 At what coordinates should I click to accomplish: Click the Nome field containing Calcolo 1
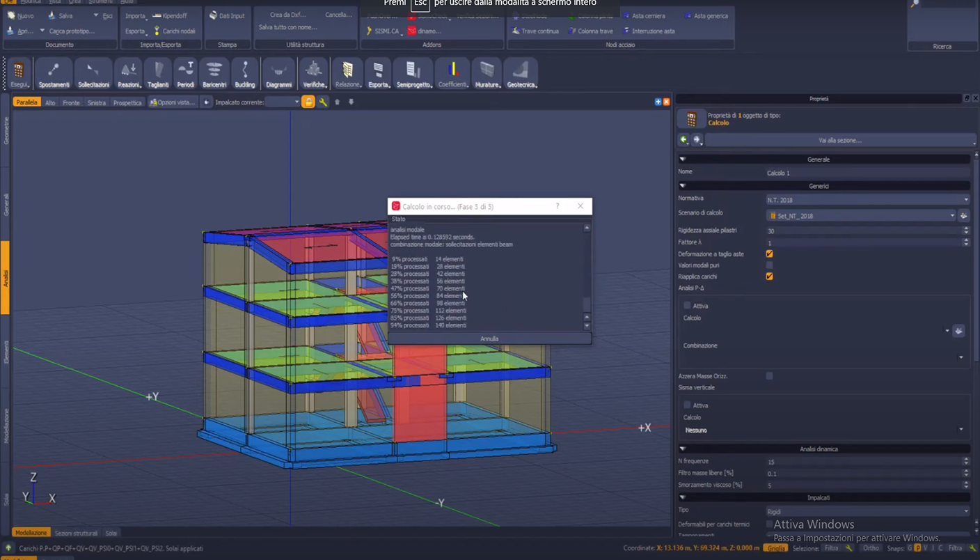[867, 173]
